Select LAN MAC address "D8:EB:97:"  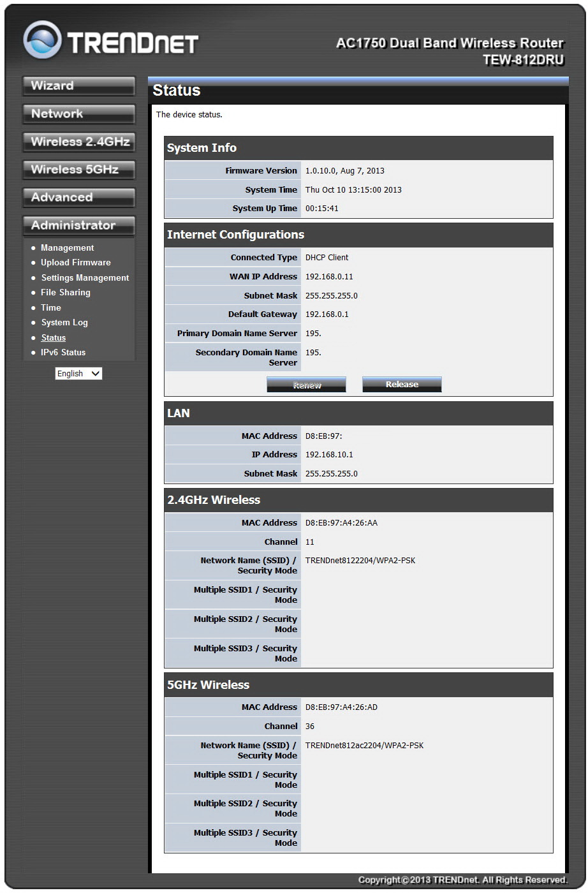[x=324, y=436]
